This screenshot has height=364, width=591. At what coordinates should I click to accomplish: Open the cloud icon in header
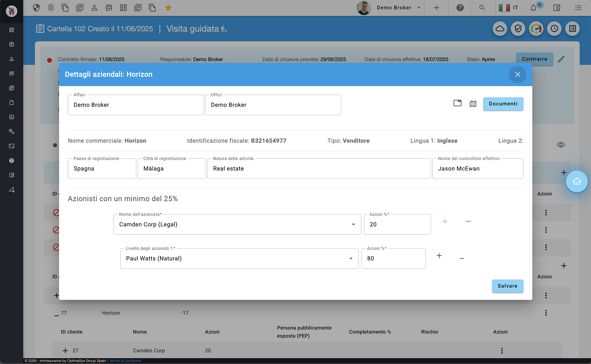coord(500,29)
